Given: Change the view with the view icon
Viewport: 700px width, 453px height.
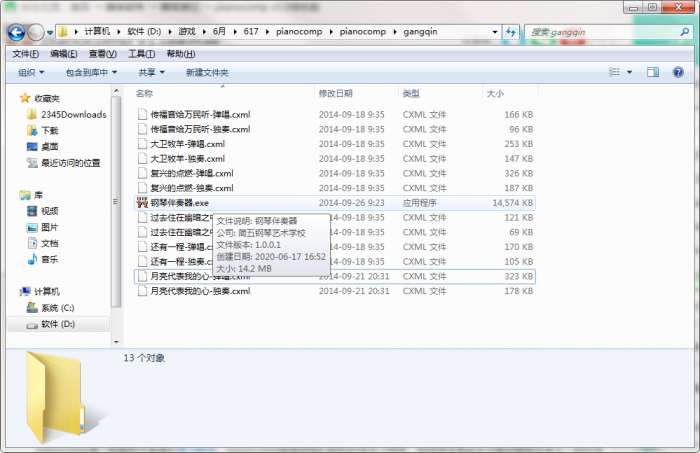Looking at the screenshot, I should [615, 72].
